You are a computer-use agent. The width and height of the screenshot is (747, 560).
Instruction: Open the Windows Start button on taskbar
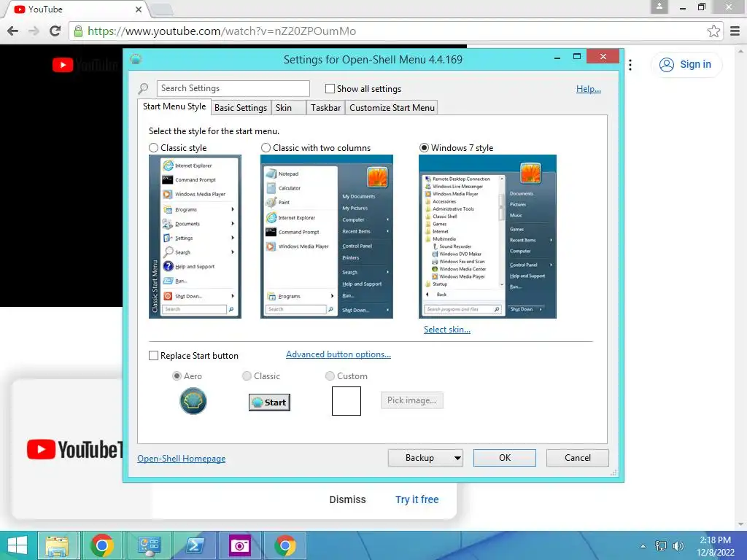click(18, 545)
